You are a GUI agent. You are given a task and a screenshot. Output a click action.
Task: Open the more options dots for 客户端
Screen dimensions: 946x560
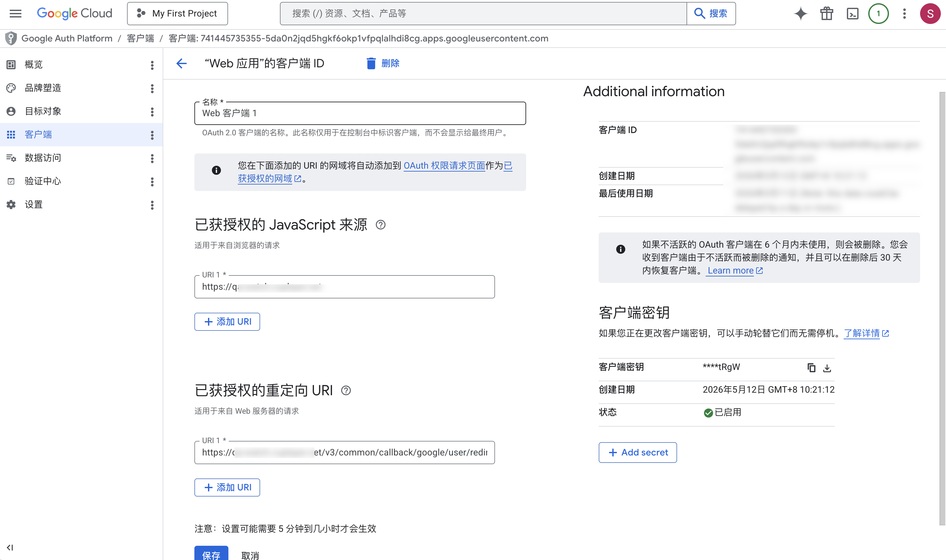[x=152, y=136]
